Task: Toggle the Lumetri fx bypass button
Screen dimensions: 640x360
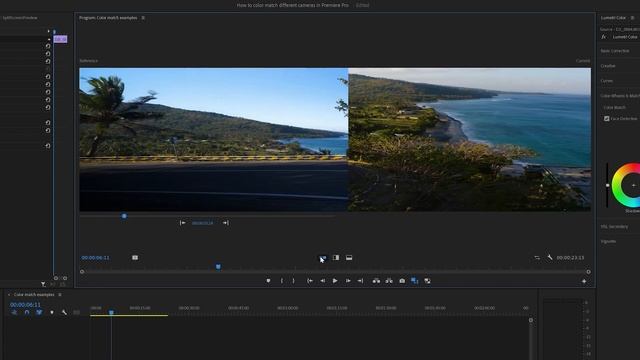Action: [604, 37]
